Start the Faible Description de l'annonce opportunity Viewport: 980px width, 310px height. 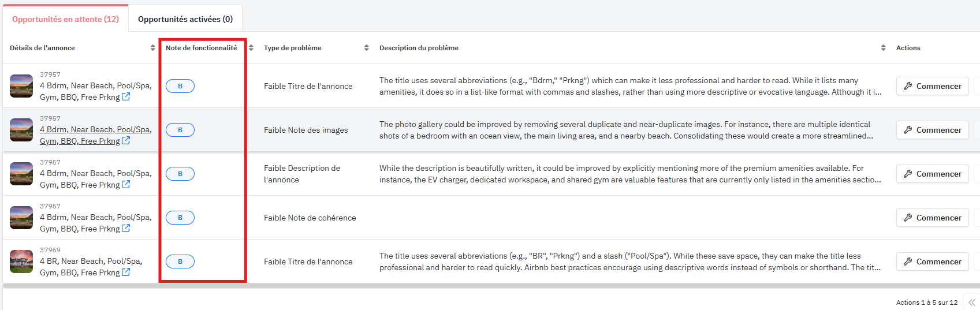(932, 174)
